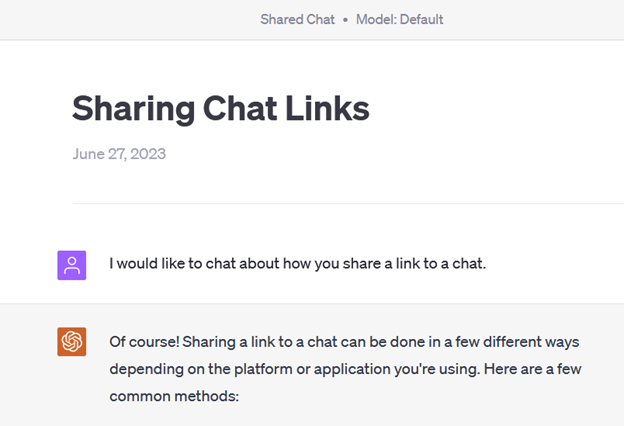Click the word 'Chat' in the large title
This screenshot has width=624, height=426.
click(x=240, y=108)
